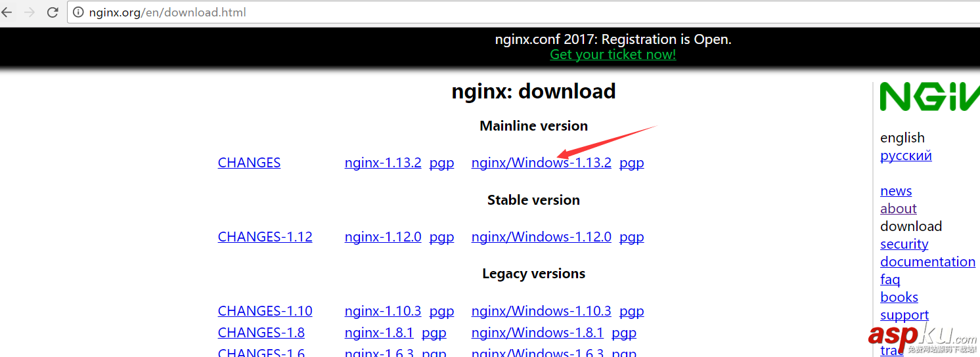Click the NGINX logo
The height and width of the screenshot is (357, 980).
929,96
